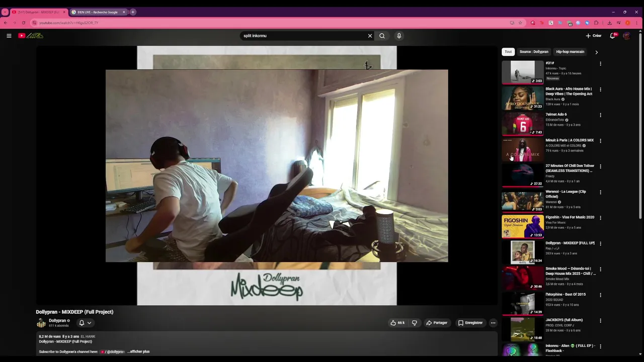Screen dimensions: 644x362
Task: Open Smoke Mood Deep House Mix title
Action: (x=571, y=271)
